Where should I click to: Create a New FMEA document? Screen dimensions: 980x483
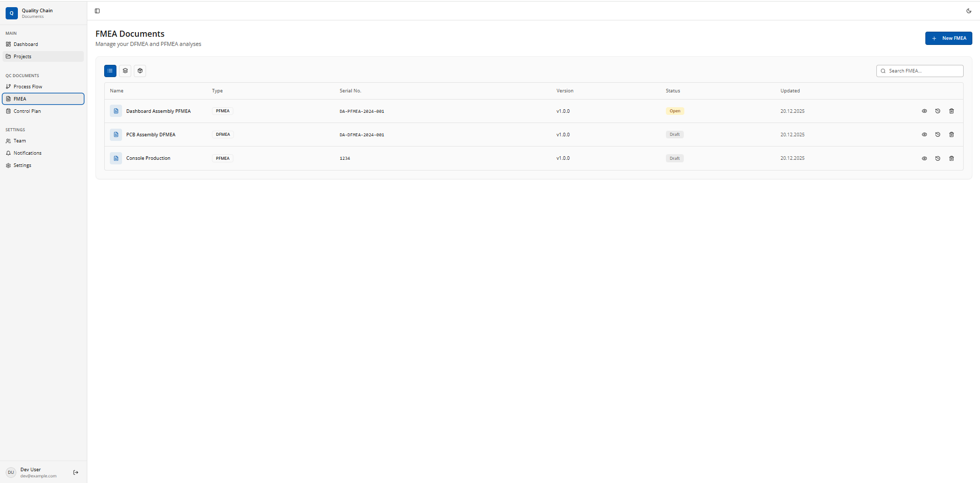click(x=948, y=38)
